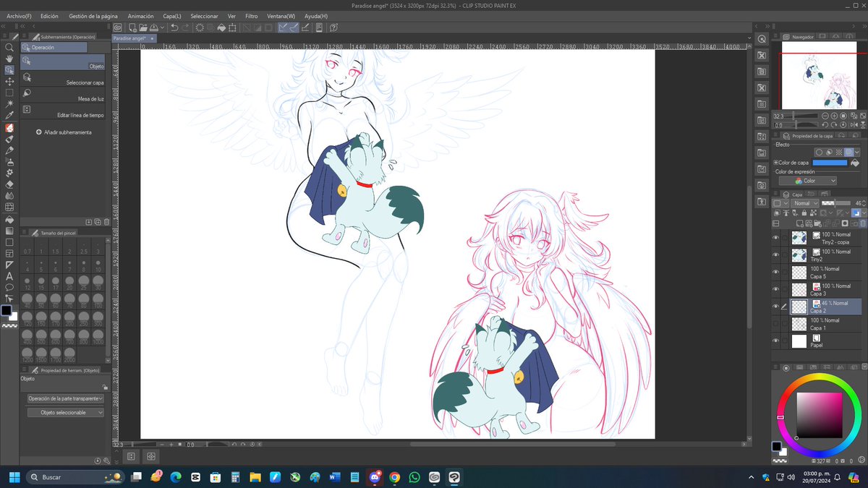Click the Redo arrow in command bar
This screenshot has width=868, height=488.
(x=186, y=27)
